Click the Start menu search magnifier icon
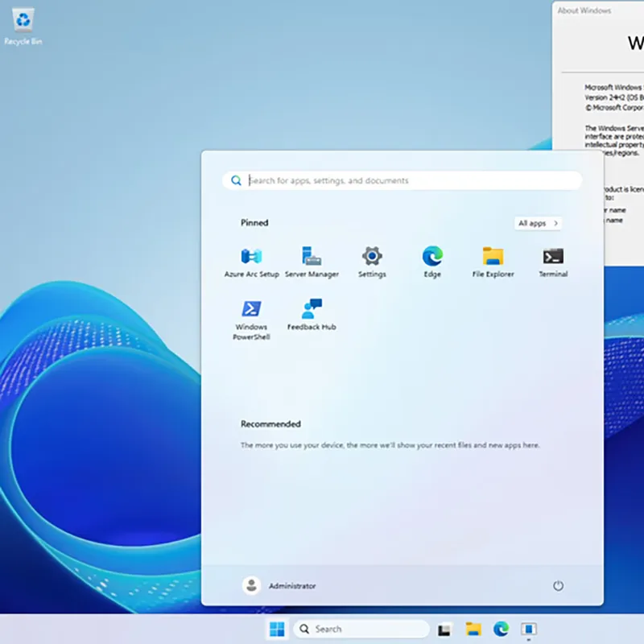 pos(236,180)
